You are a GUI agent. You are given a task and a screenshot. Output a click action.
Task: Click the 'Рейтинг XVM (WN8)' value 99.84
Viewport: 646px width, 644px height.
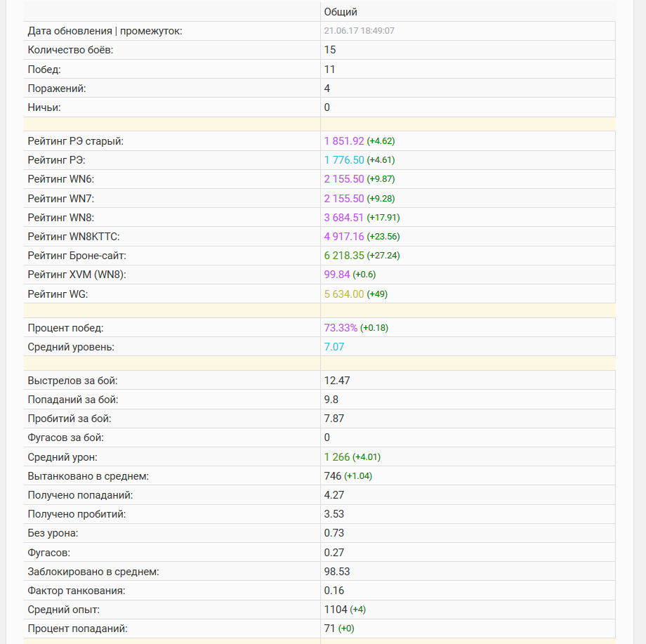click(336, 275)
